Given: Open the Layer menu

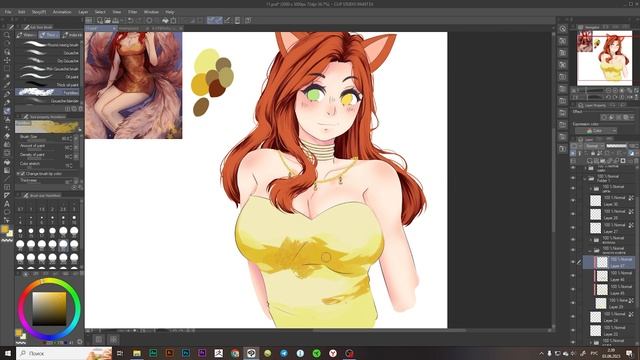Looking at the screenshot, I should point(83,12).
